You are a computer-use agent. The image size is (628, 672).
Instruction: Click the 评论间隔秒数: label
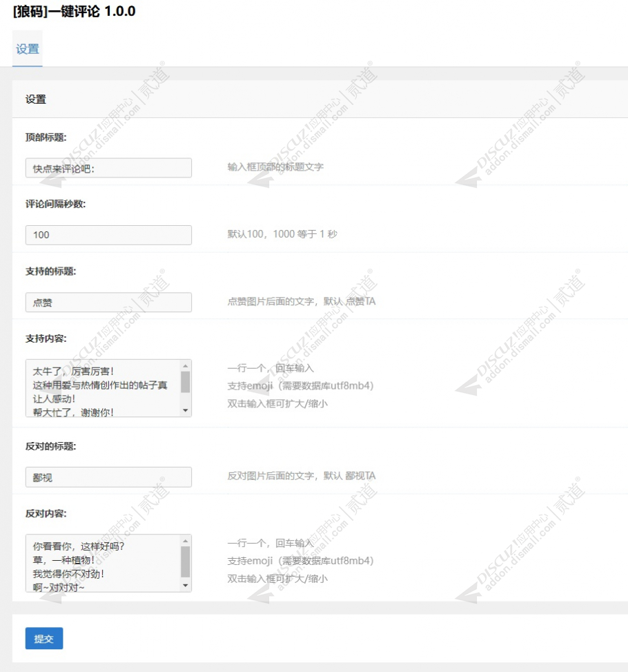(x=55, y=204)
